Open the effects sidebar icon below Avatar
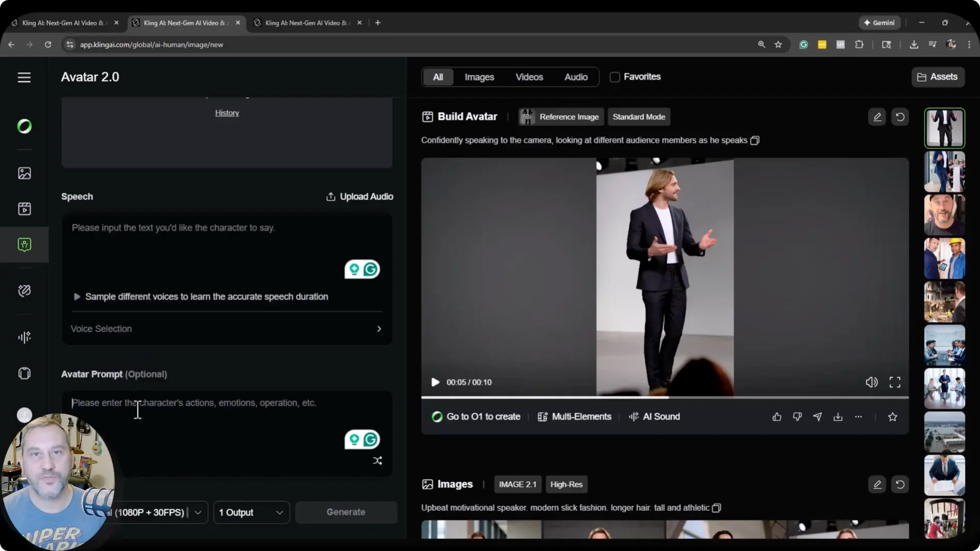Viewport: 980px width, 551px height. point(24,290)
